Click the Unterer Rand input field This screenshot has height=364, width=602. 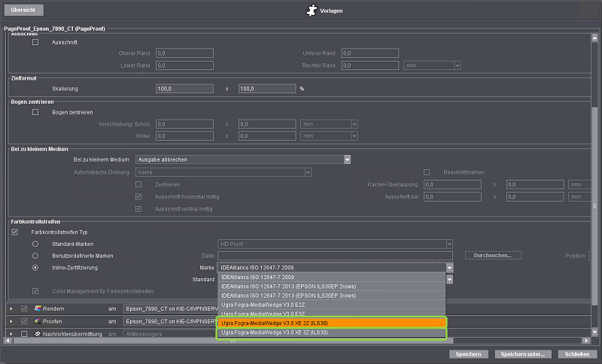(x=370, y=53)
